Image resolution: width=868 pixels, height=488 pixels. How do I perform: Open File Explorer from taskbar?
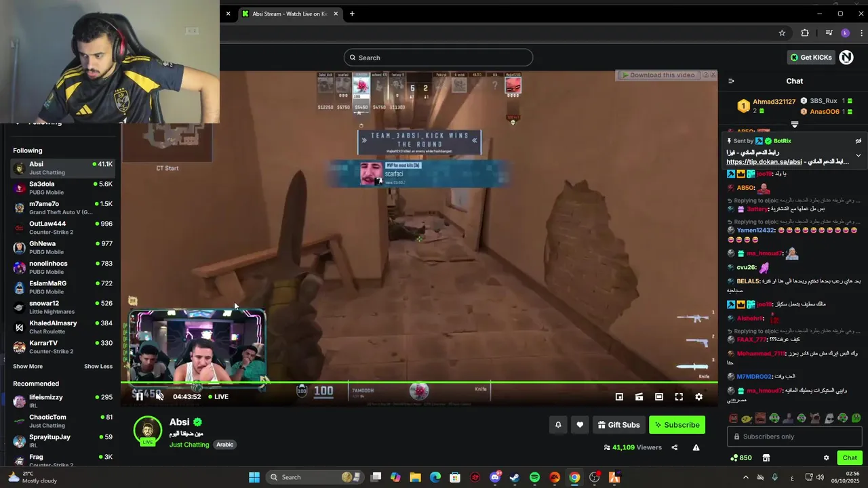pos(415,477)
